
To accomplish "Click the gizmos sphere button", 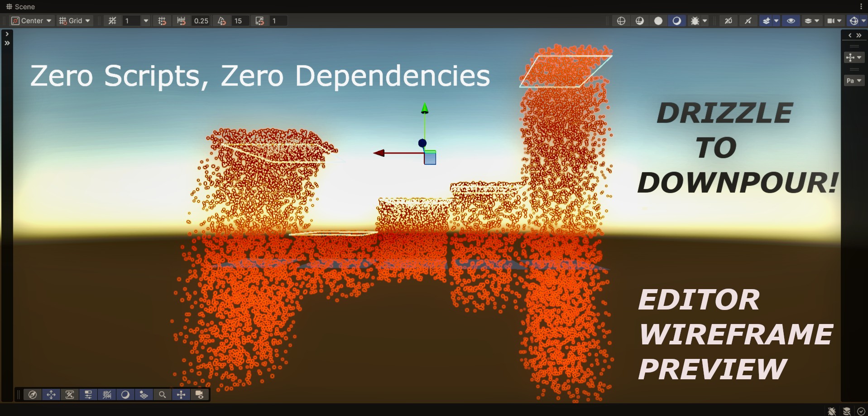I will [x=854, y=21].
